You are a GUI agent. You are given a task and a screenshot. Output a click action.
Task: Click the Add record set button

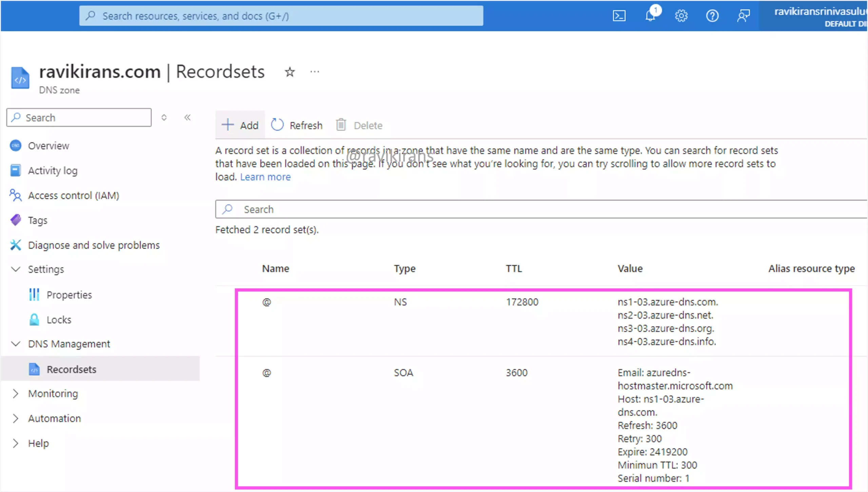tap(240, 125)
